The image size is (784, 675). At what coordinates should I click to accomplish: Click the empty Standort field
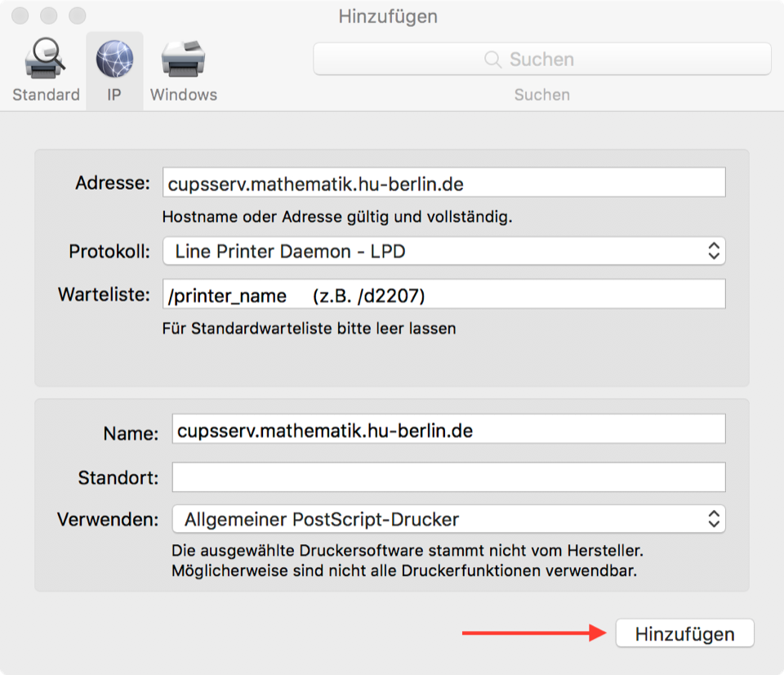(x=448, y=477)
